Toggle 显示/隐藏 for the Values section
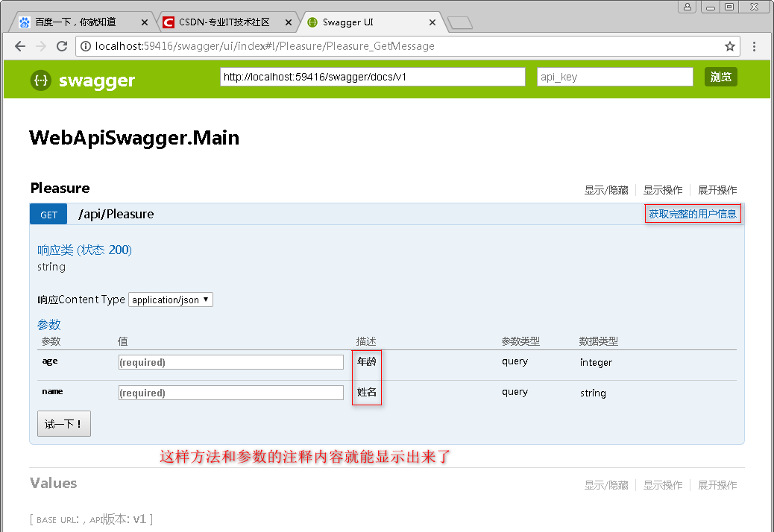The image size is (774, 532). (x=606, y=485)
